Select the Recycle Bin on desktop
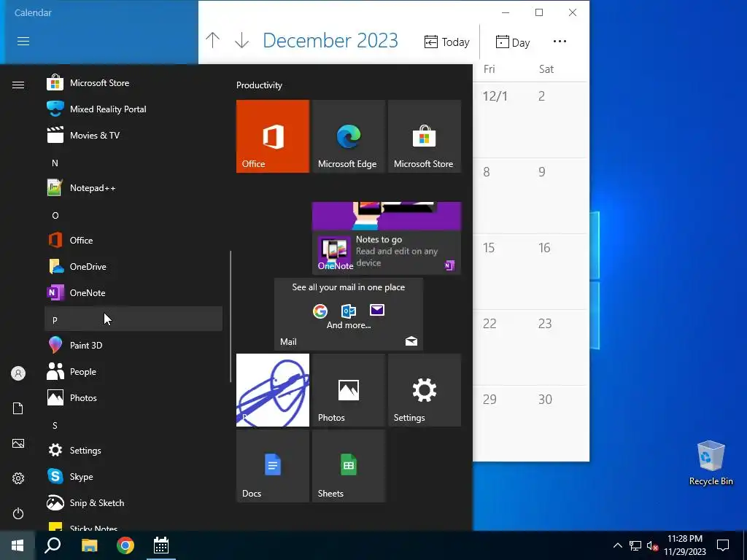Image resolution: width=747 pixels, height=560 pixels. coord(711,463)
